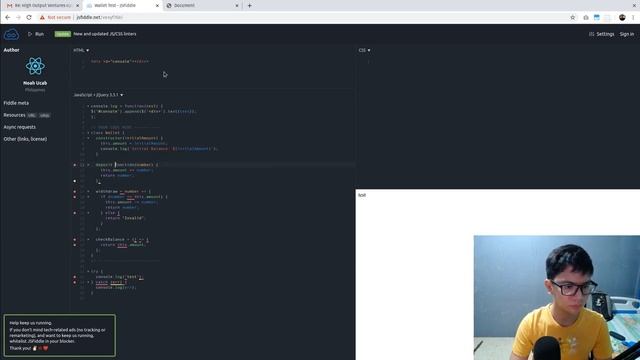Close the Gmail browser tab
The image size is (640, 360).
click(x=78, y=6)
